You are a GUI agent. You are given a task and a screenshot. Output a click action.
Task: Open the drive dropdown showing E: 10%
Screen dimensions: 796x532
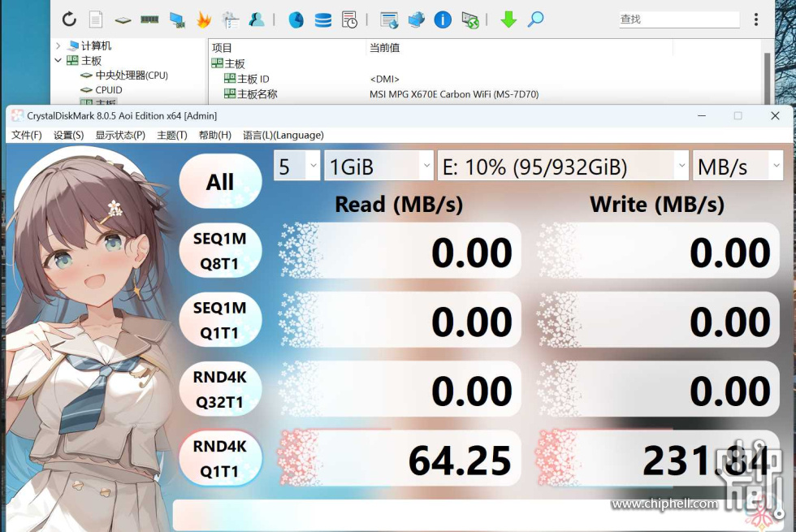562,166
